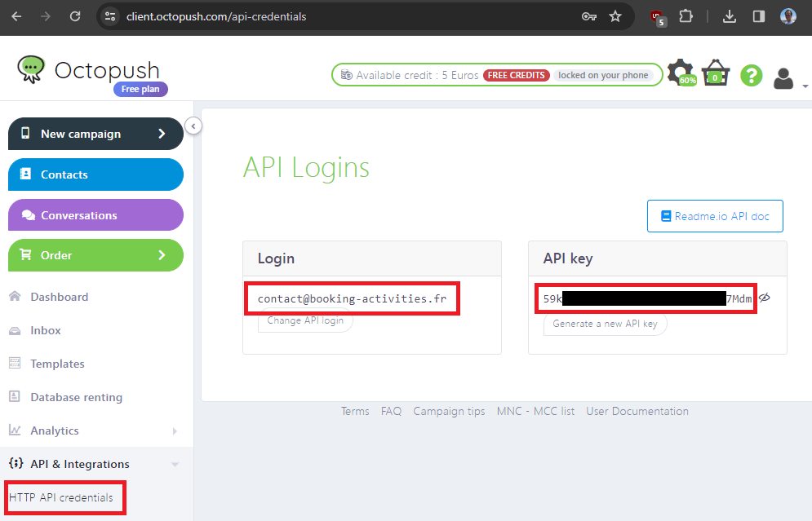This screenshot has height=521, width=812.
Task: Open the uBlock extension icon
Action: pyautogui.click(x=658, y=18)
